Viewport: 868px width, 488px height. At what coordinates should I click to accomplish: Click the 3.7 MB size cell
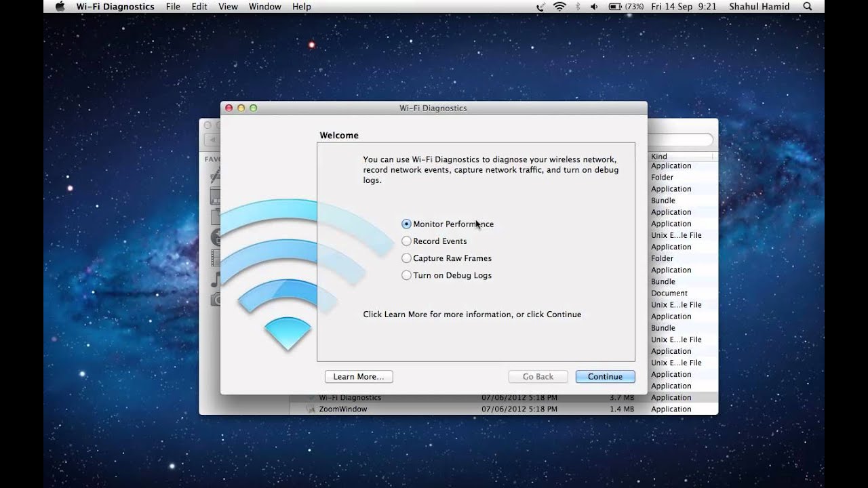point(622,398)
